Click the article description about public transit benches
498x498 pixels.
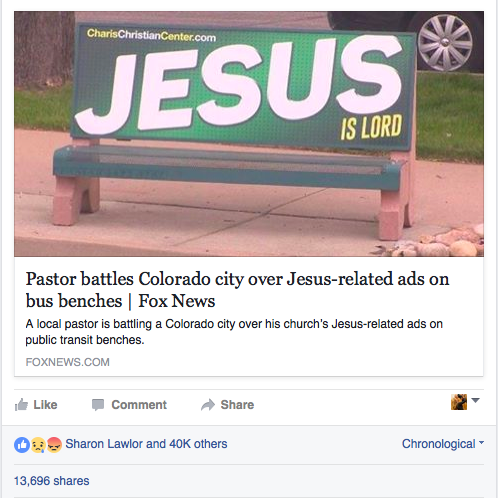234,332
